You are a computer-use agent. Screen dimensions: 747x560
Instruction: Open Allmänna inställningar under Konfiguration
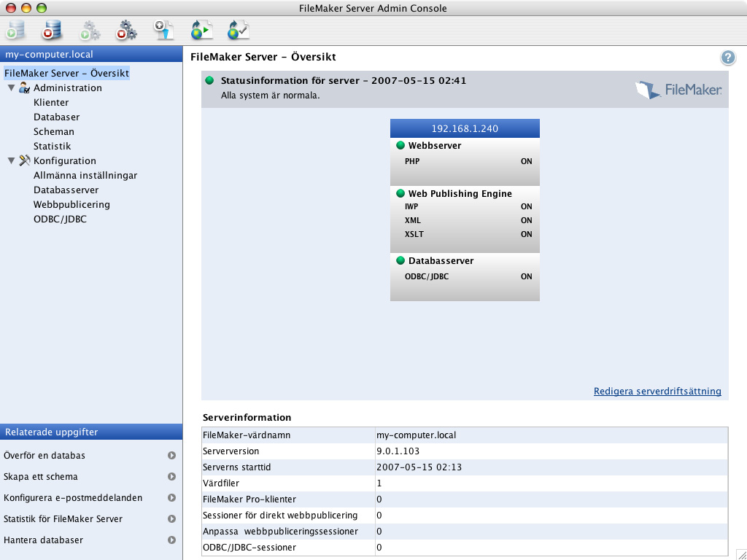coord(85,175)
